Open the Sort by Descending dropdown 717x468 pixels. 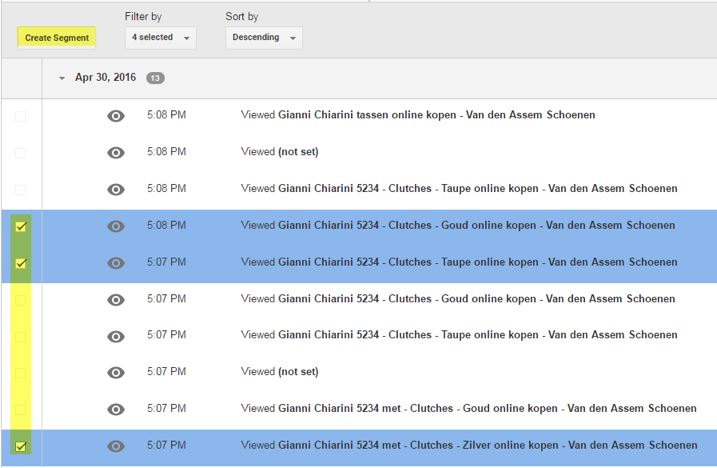[x=263, y=38]
